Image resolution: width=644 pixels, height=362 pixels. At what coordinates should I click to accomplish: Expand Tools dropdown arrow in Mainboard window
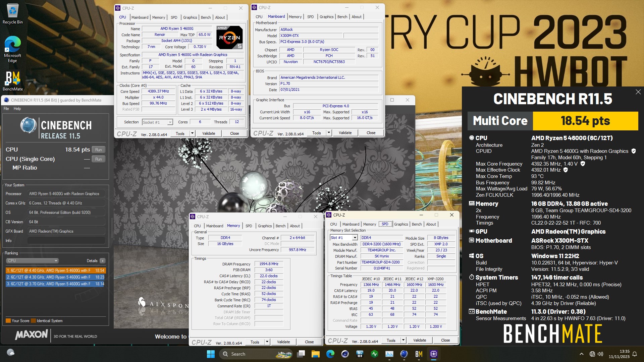point(329,133)
